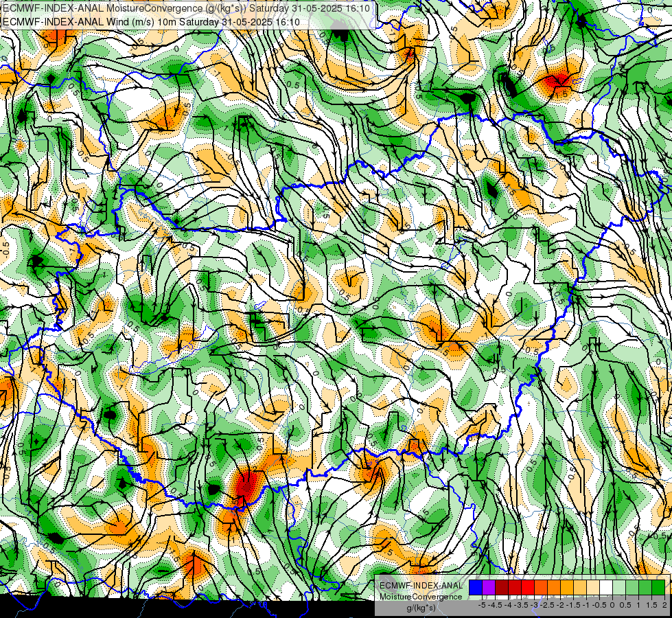Click the -4 tick label on the legend
Screen dimensions: 672x618
(x=508, y=605)
